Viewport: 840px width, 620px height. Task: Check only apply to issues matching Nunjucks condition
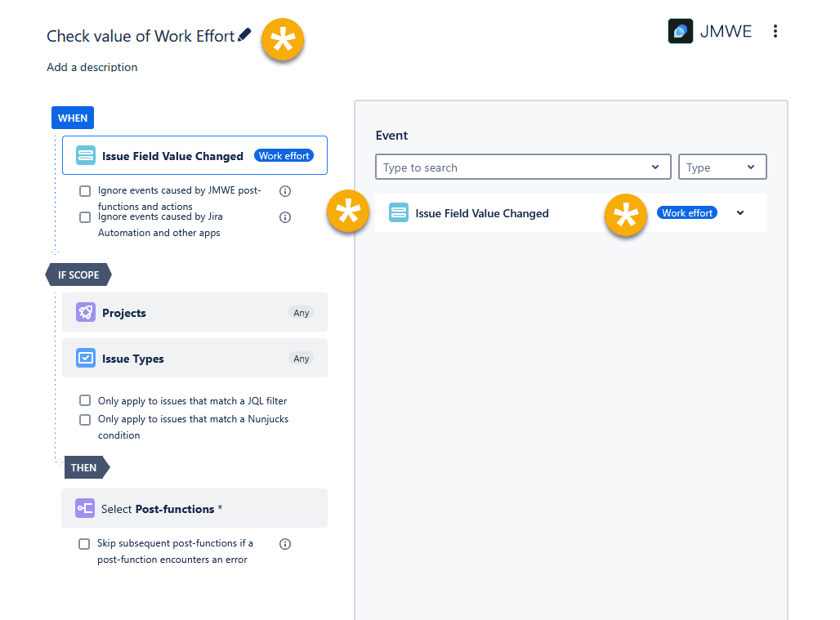(x=85, y=420)
